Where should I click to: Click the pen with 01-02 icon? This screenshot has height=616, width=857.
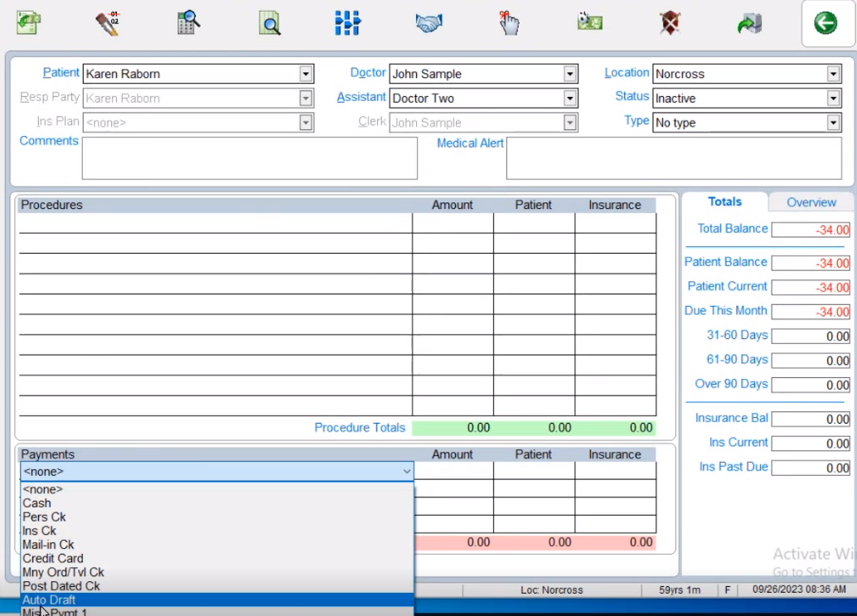click(x=108, y=23)
